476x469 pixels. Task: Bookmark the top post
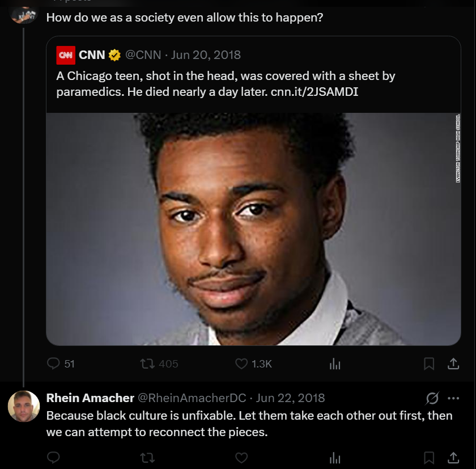(x=429, y=364)
